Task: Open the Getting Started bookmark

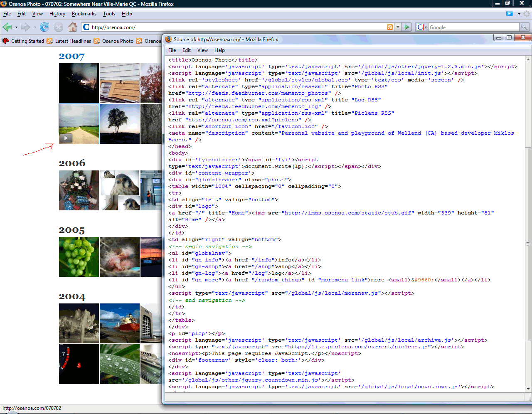Action: 27,41
